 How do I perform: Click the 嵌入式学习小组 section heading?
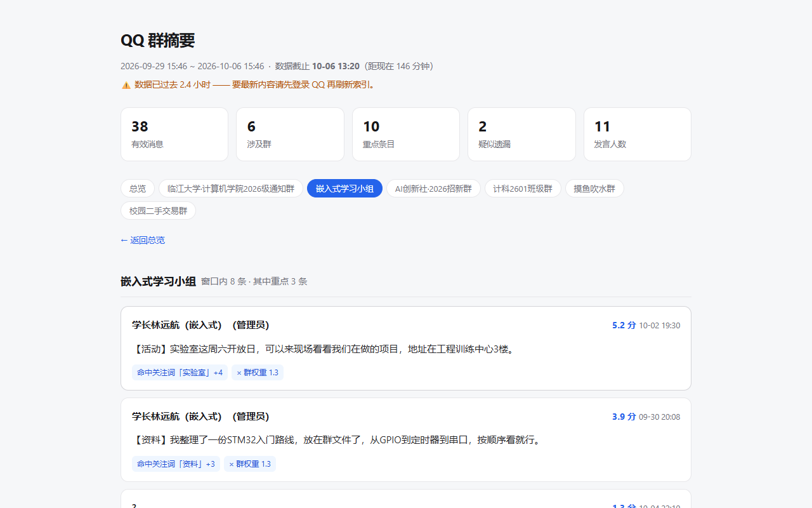point(158,281)
